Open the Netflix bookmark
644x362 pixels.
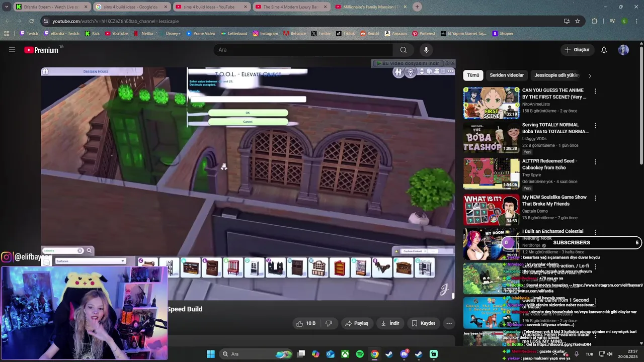click(143, 34)
